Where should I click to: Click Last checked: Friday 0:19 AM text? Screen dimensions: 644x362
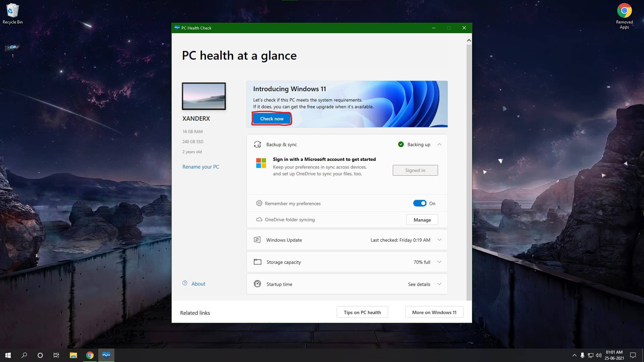[x=400, y=240]
